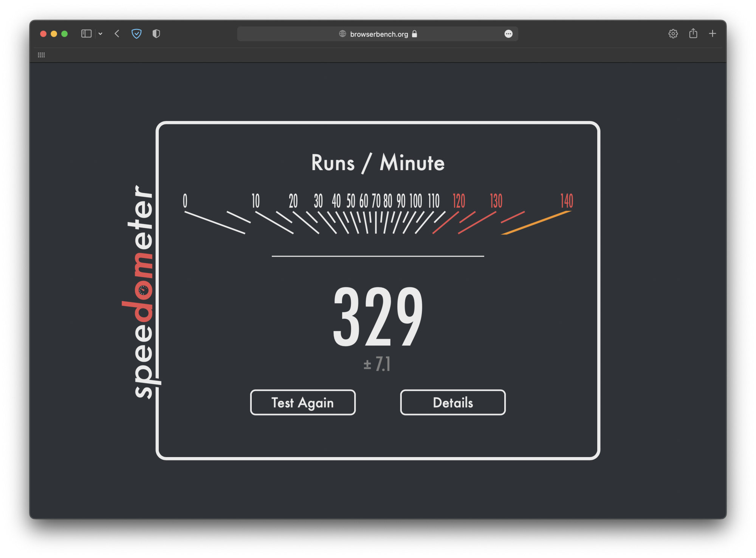Click the 140 gauge label
This screenshot has height=558, width=756.
pyautogui.click(x=567, y=201)
